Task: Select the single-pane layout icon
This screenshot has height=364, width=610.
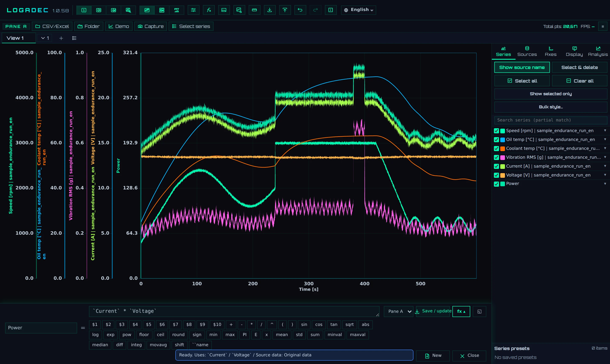Action: [x=84, y=10]
